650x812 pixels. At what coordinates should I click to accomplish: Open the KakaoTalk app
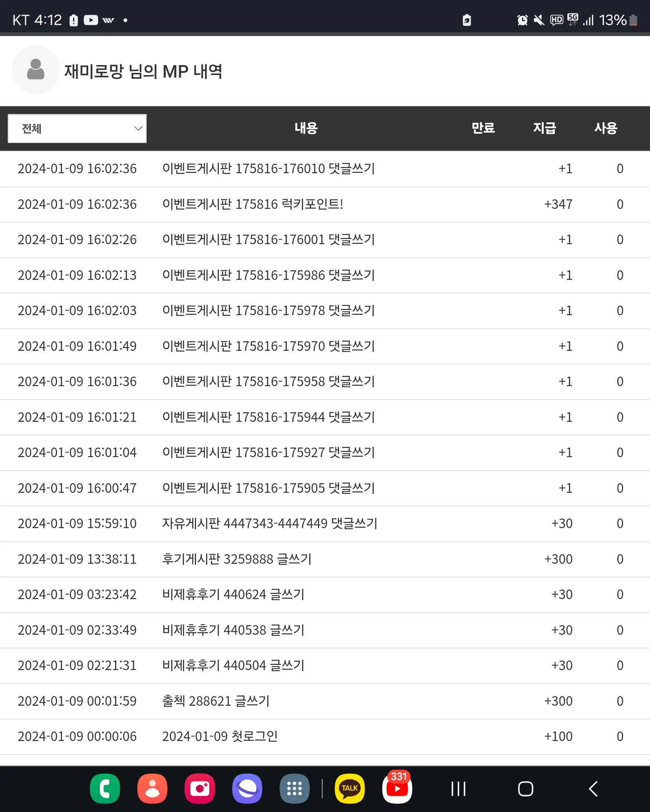[350, 788]
